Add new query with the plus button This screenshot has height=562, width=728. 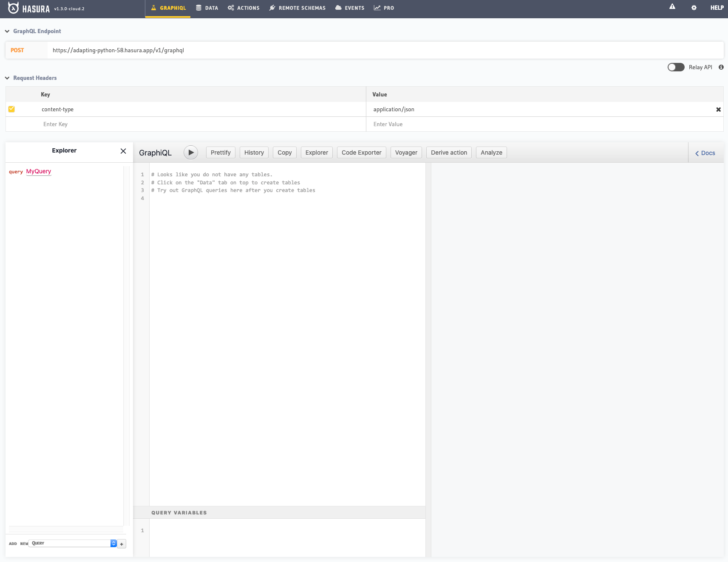coord(122,544)
